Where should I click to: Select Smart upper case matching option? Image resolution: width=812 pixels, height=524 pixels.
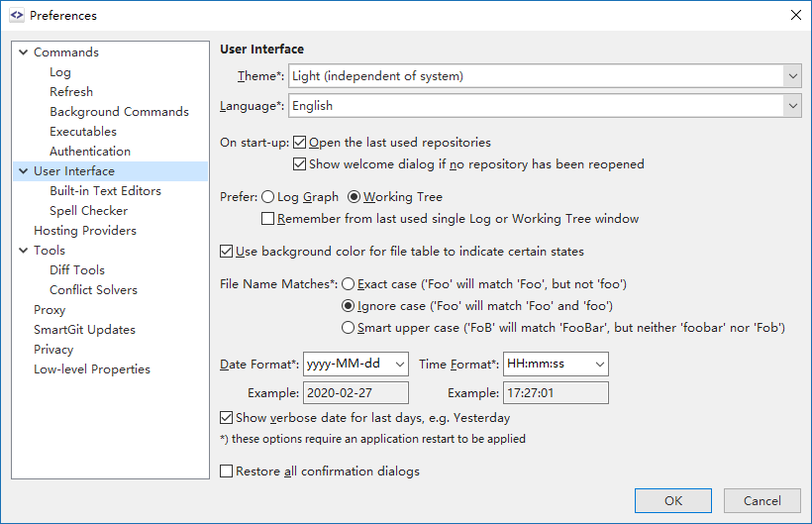point(348,328)
